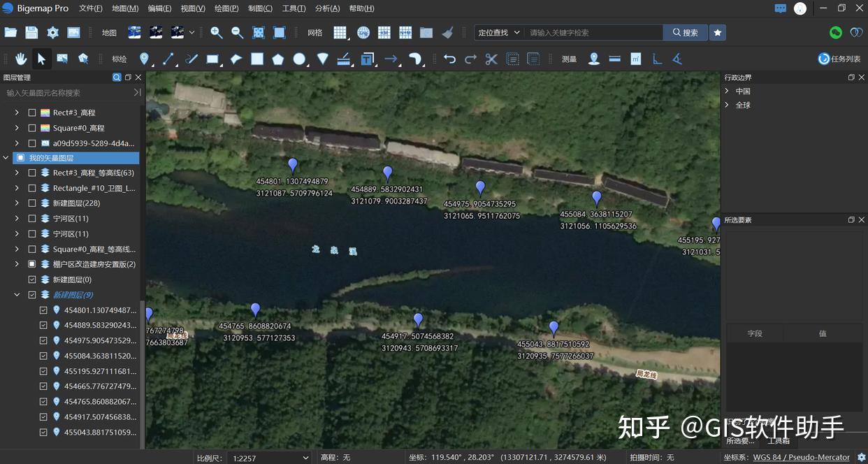
Task: Expand the 中国 node in 行政边界 panel
Action: [726, 91]
